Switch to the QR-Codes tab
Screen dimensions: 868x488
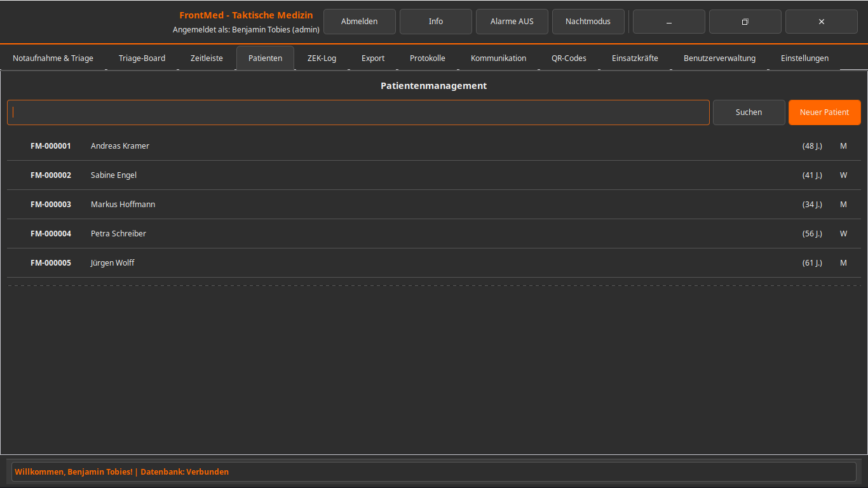click(x=569, y=58)
